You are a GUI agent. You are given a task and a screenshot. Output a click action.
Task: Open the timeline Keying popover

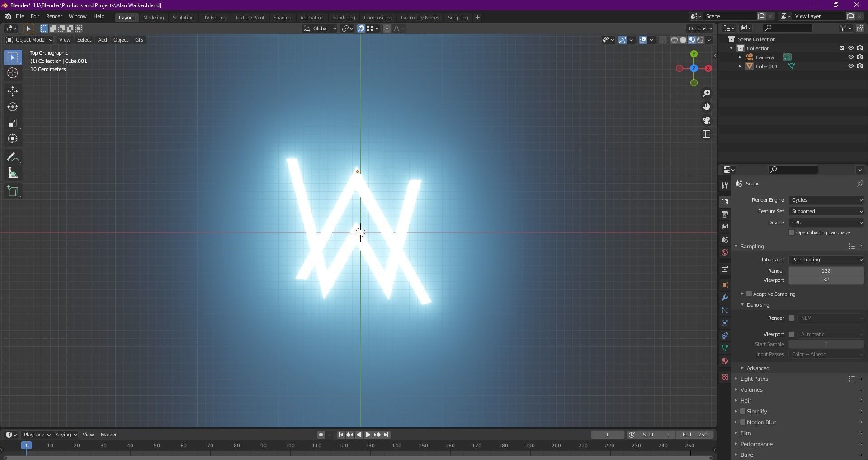coord(66,435)
